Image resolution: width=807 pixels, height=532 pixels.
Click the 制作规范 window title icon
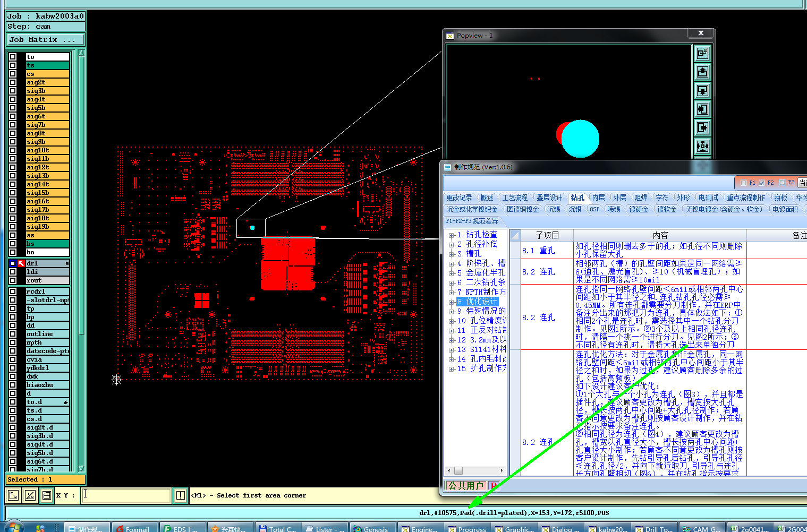click(448, 167)
